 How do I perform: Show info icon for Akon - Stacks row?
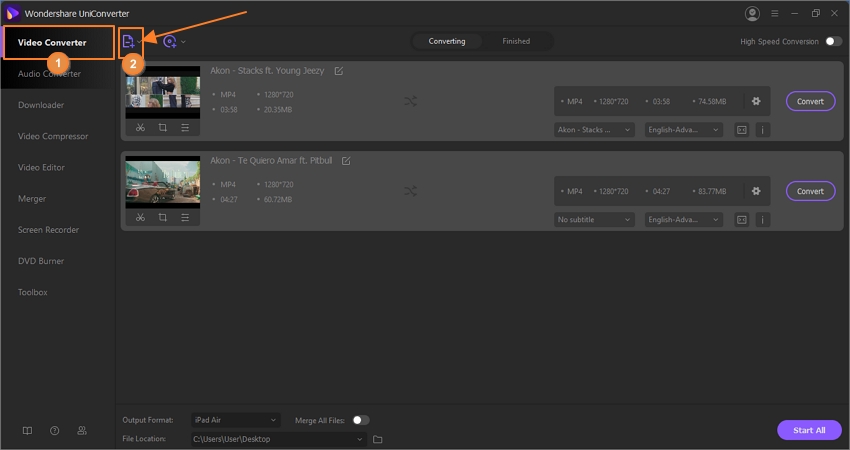click(x=763, y=130)
